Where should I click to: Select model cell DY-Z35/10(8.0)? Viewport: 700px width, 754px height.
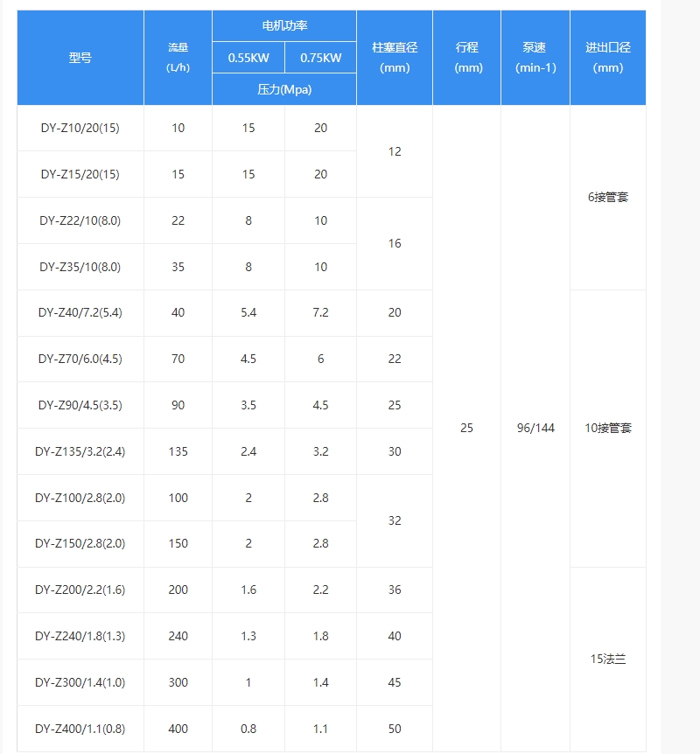coord(80,267)
